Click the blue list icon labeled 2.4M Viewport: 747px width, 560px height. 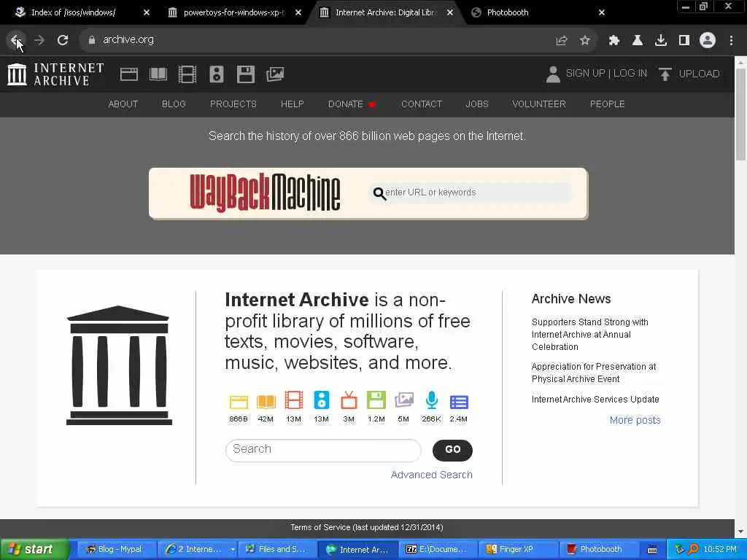(459, 402)
